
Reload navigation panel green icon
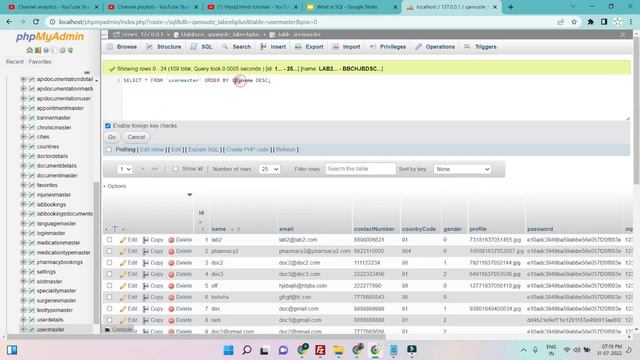[x=70, y=50]
